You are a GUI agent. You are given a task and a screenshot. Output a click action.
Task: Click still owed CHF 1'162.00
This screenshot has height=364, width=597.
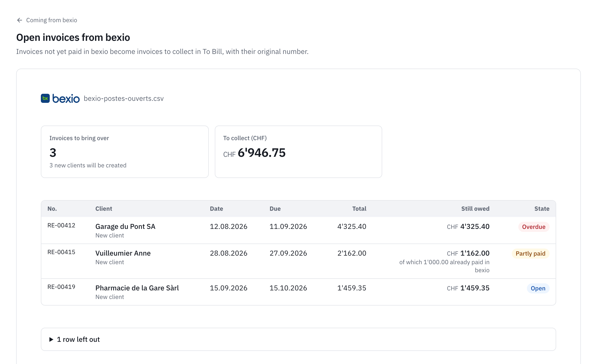[468, 253]
